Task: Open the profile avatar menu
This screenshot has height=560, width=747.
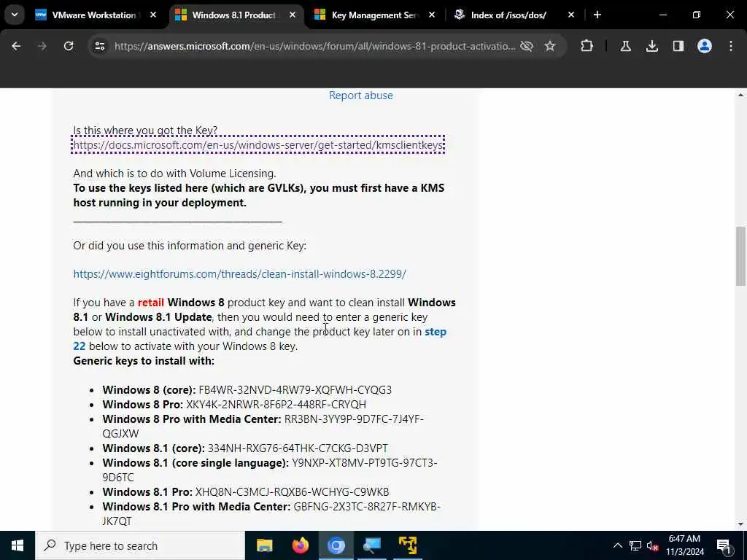Action: [x=704, y=46]
